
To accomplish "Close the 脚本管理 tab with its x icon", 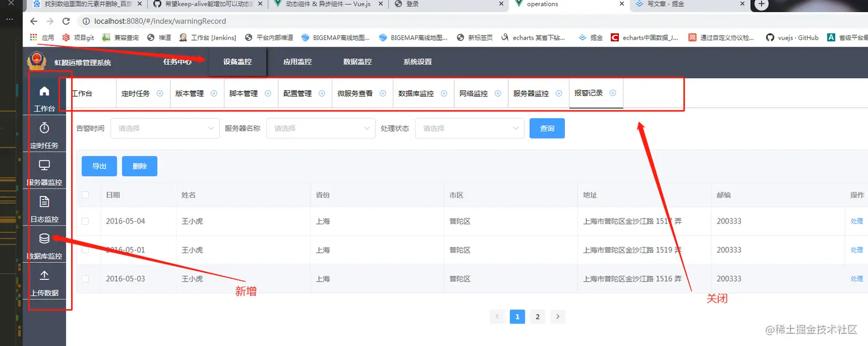I will pyautogui.click(x=268, y=93).
